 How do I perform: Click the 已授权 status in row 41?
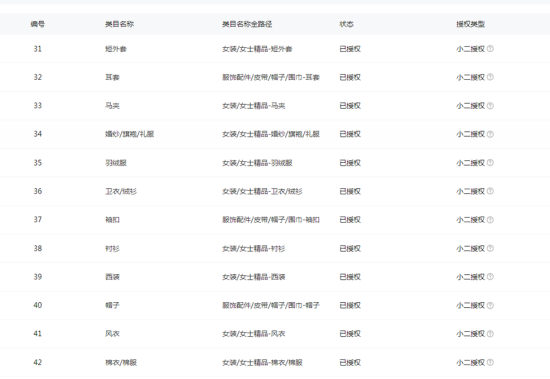click(x=350, y=334)
